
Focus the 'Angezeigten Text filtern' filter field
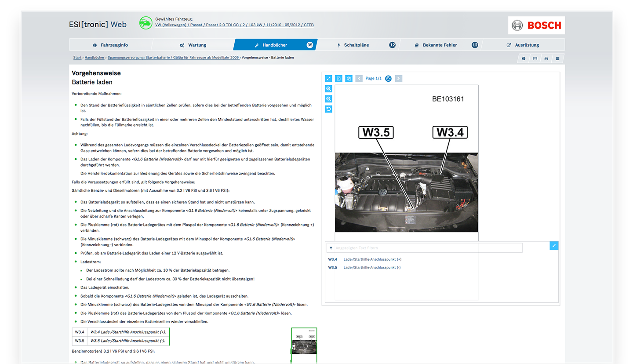pyautogui.click(x=424, y=248)
